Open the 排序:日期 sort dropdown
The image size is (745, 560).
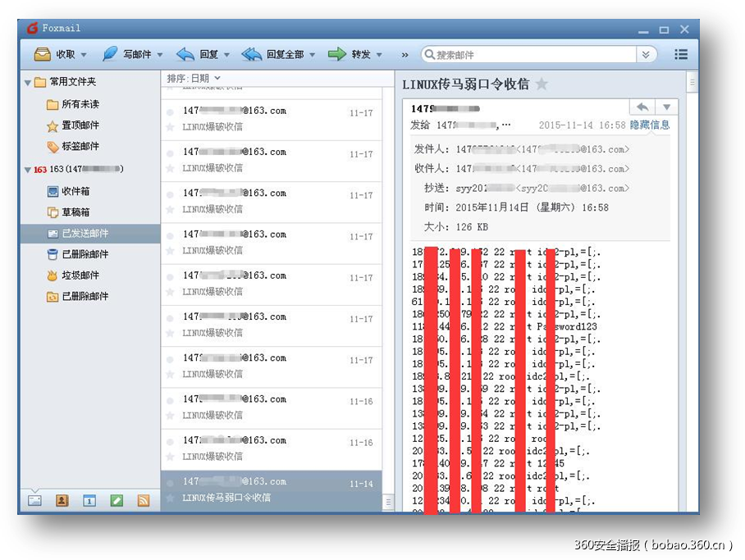[x=194, y=79]
